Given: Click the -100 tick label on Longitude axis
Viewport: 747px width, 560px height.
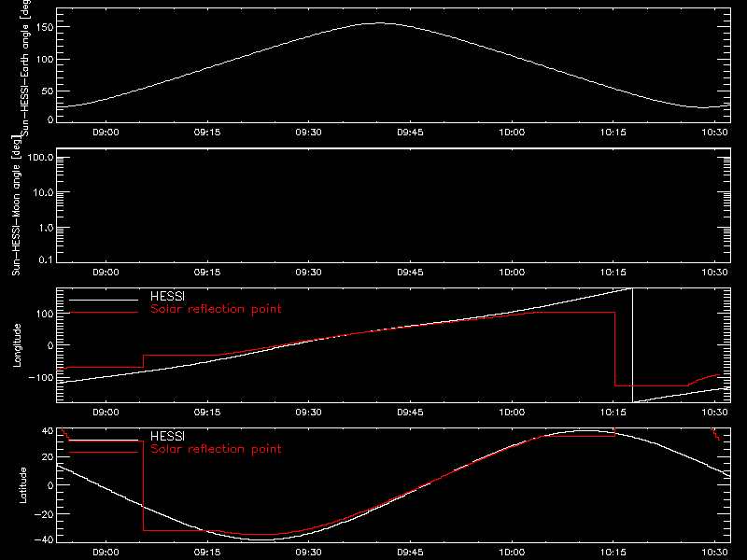Looking at the screenshot, I should (41, 377).
